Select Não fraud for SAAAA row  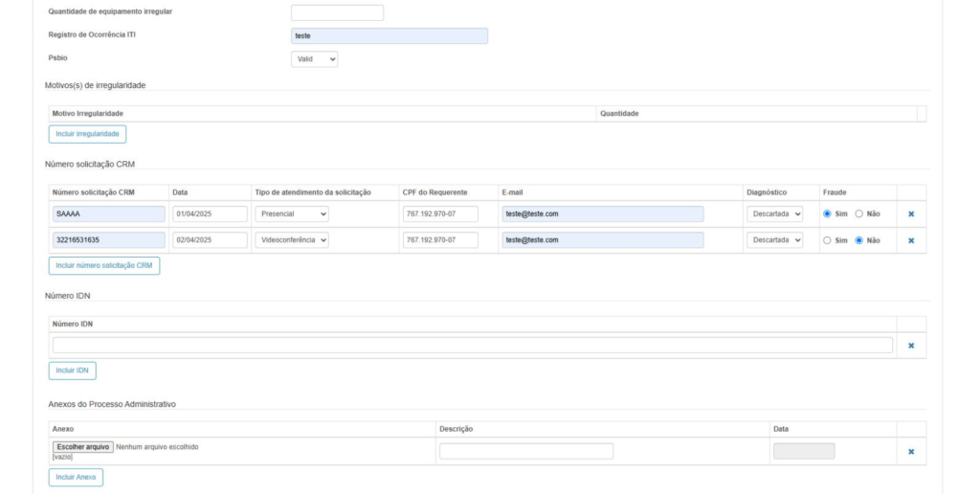tap(858, 214)
